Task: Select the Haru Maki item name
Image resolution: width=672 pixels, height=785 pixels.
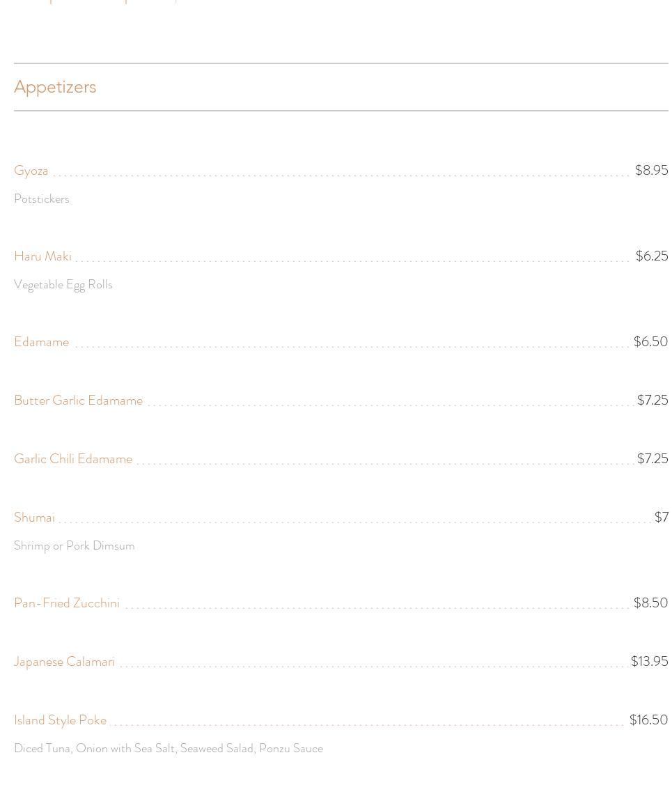Action: (x=42, y=256)
